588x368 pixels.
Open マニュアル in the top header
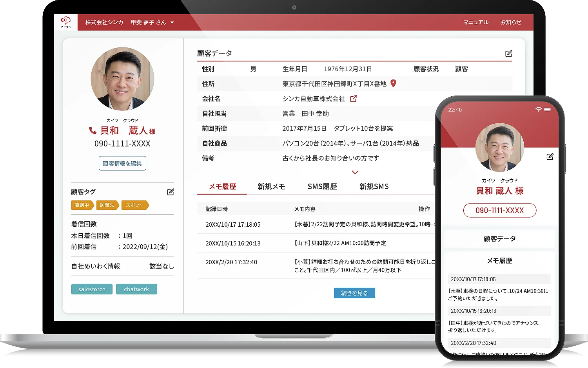pyautogui.click(x=475, y=22)
